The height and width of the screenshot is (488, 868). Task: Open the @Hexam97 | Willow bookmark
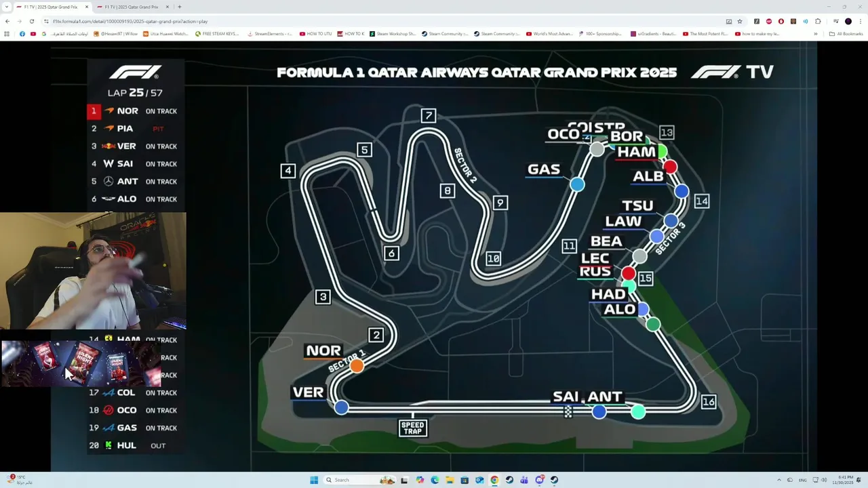pyautogui.click(x=115, y=34)
